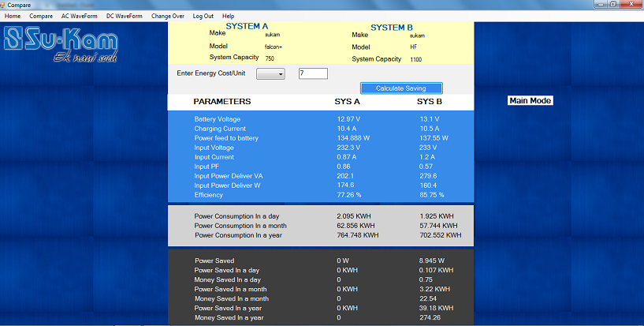This screenshot has height=326, width=644.
Task: Click the Enter Energy Cost/Unit label
Action: pyautogui.click(x=210, y=73)
